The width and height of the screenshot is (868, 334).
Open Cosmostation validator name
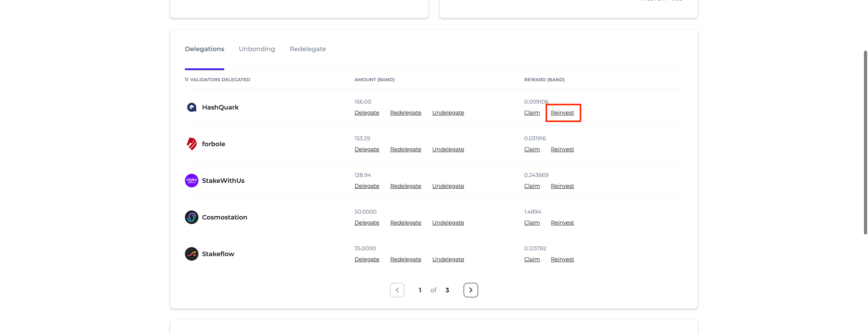pos(225,217)
